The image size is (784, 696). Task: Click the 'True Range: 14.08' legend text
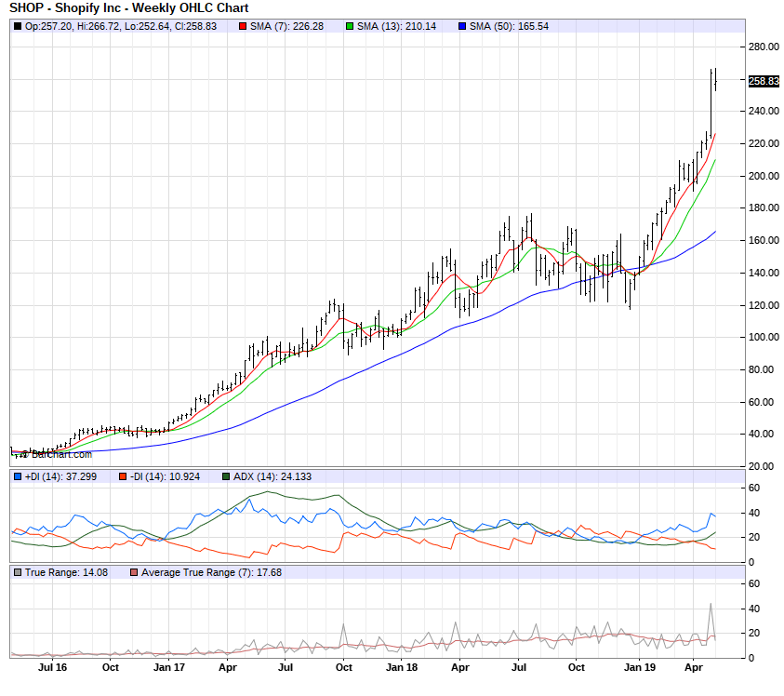click(x=67, y=572)
